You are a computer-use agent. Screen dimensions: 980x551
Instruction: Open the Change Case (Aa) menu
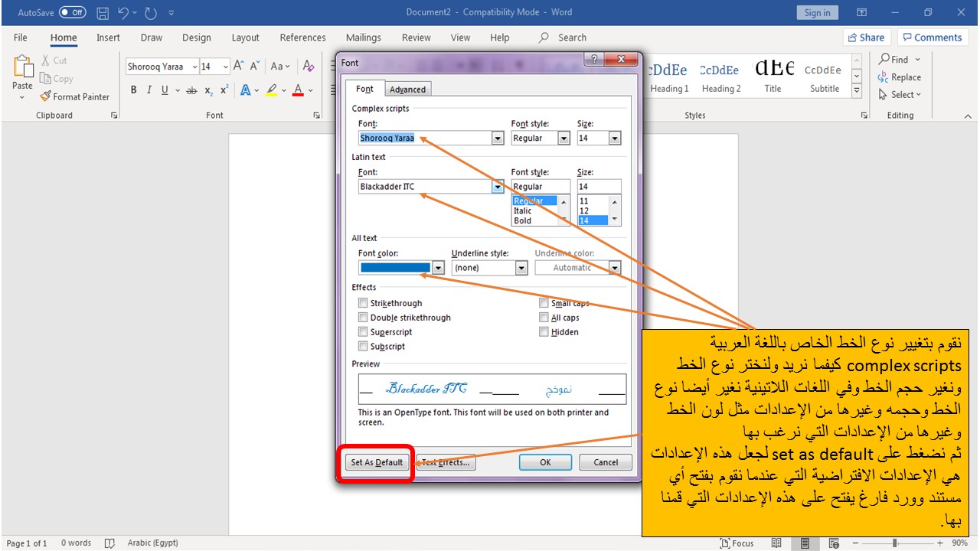[x=280, y=67]
